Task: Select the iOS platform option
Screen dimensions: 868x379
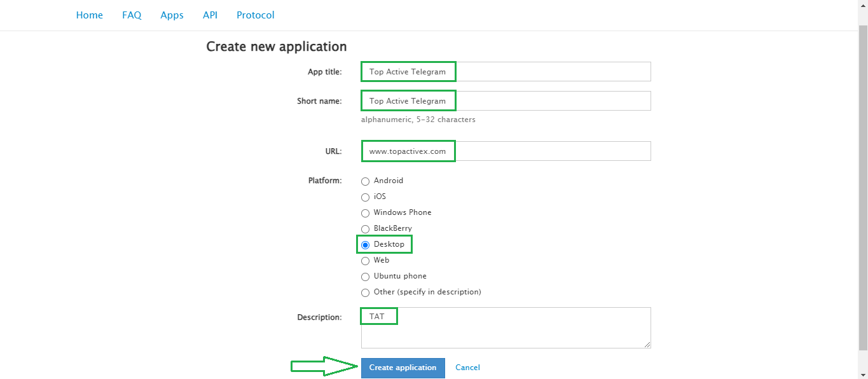Action: (x=365, y=197)
